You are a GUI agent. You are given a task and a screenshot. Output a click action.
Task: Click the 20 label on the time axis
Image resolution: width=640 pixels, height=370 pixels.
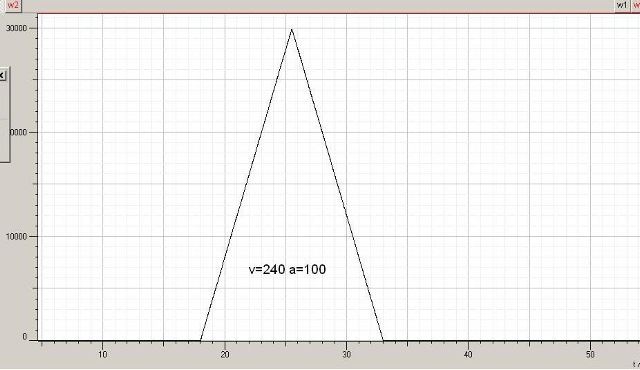pos(225,354)
